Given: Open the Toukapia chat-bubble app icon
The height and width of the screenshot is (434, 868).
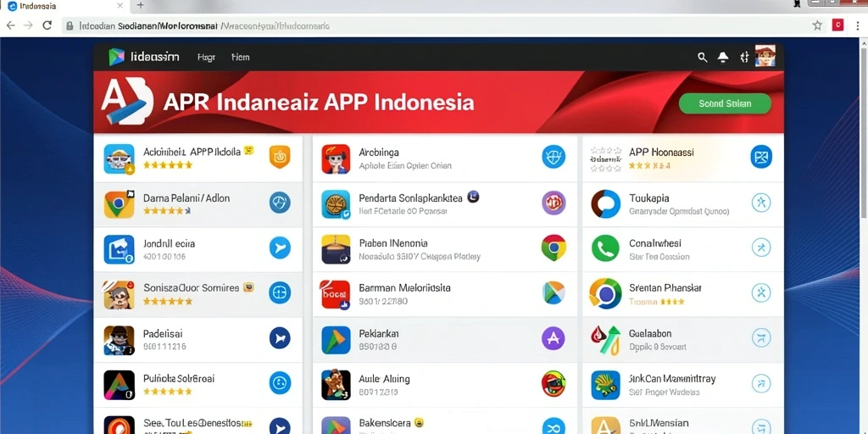Looking at the screenshot, I should coord(605,204).
